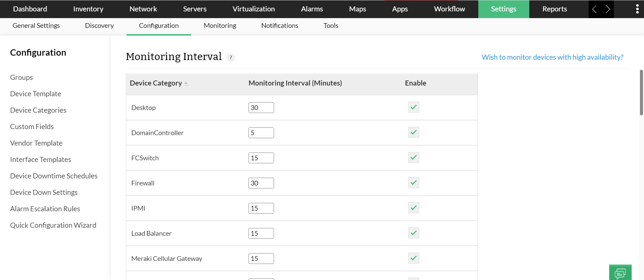
Task: Open the Quick Configuration Wizard link
Action: tap(53, 225)
